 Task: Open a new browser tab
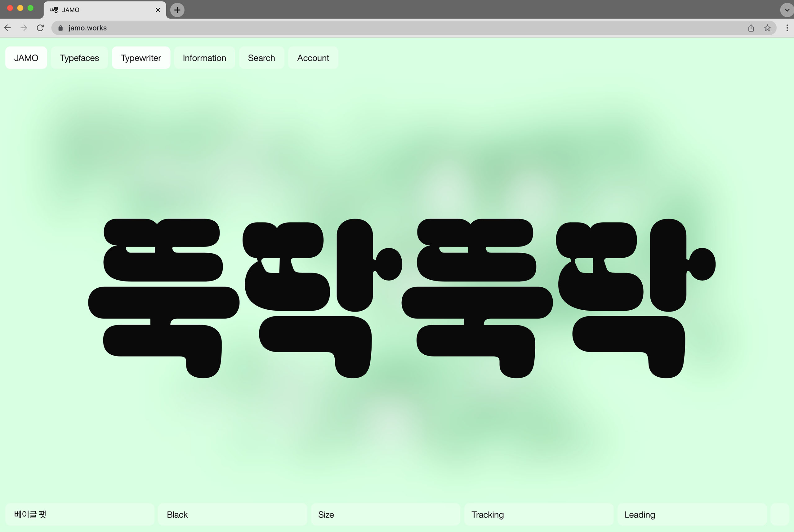177,10
